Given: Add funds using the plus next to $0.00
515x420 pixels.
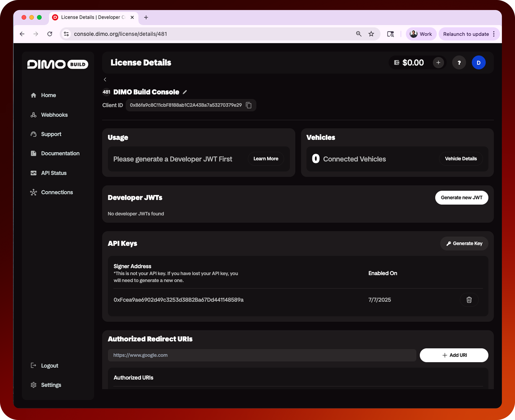Looking at the screenshot, I should 438,62.
